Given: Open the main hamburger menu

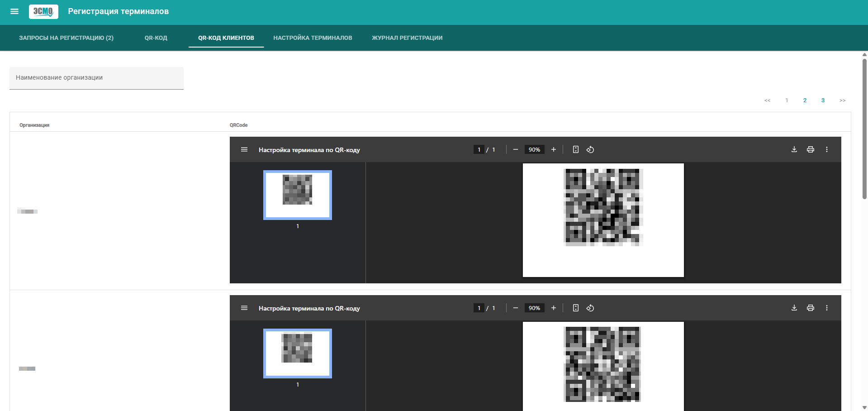Looking at the screenshot, I should (14, 11).
